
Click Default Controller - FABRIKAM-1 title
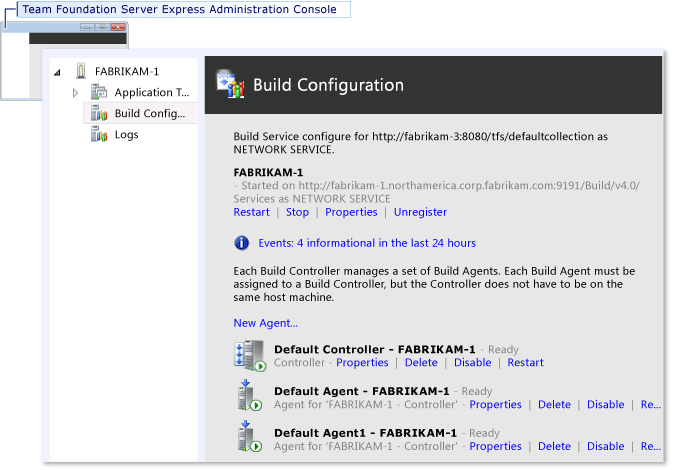(375, 349)
